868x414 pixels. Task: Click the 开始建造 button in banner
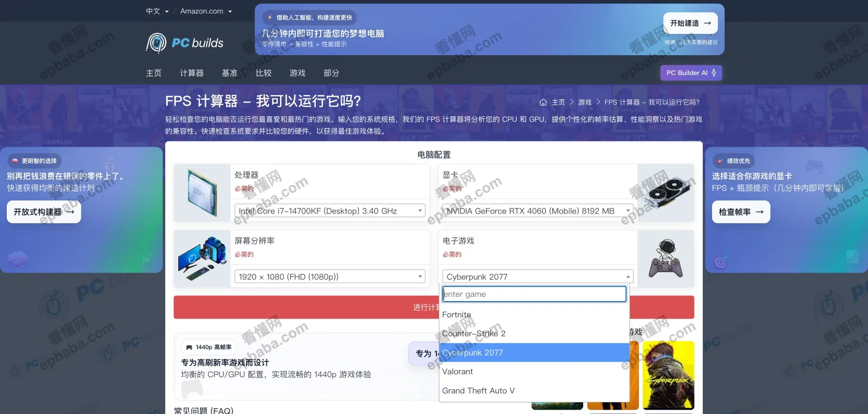tap(690, 23)
